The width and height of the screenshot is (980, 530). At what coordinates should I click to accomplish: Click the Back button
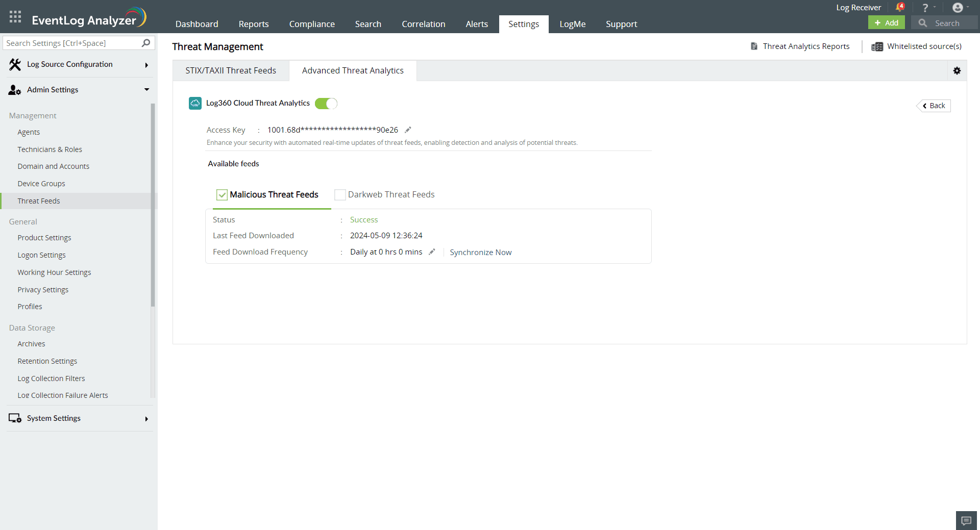[x=933, y=106]
